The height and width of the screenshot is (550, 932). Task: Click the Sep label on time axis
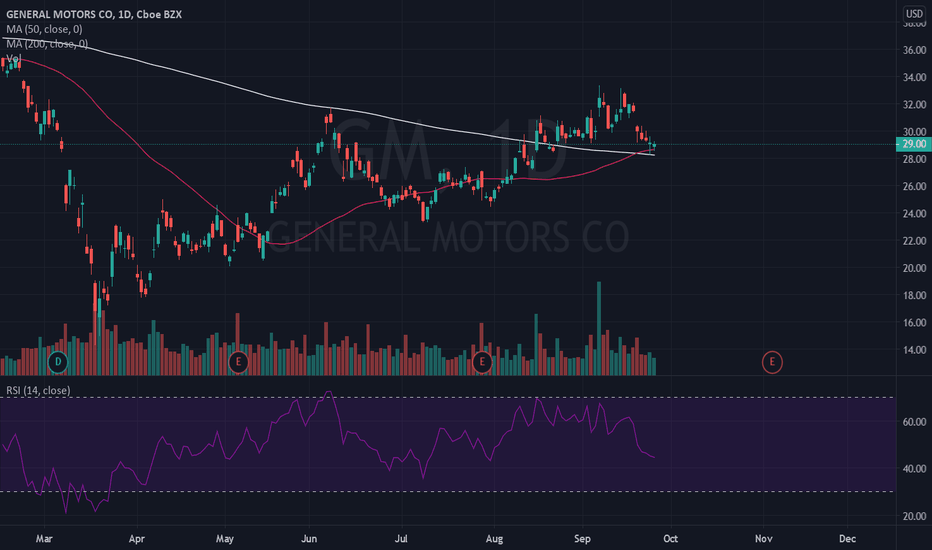click(582, 539)
